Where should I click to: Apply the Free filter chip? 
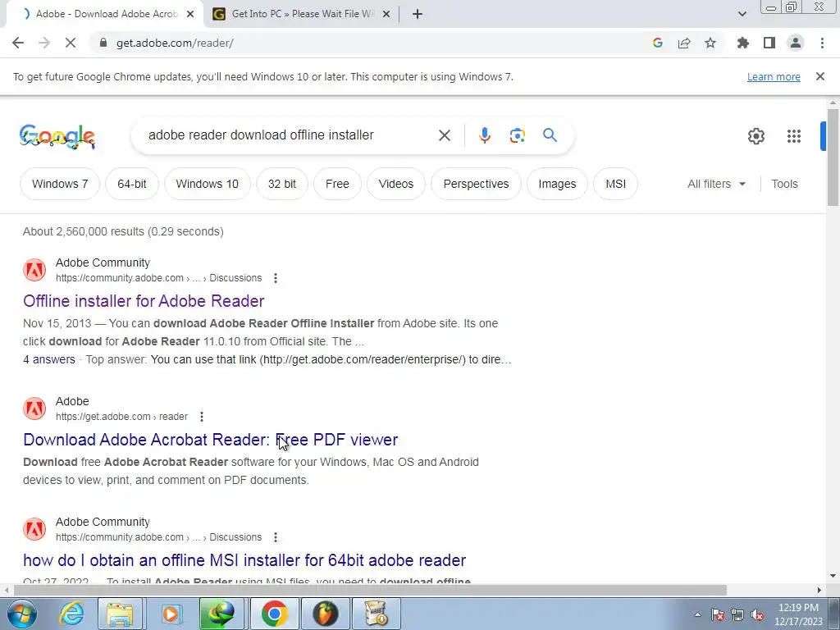[337, 184]
